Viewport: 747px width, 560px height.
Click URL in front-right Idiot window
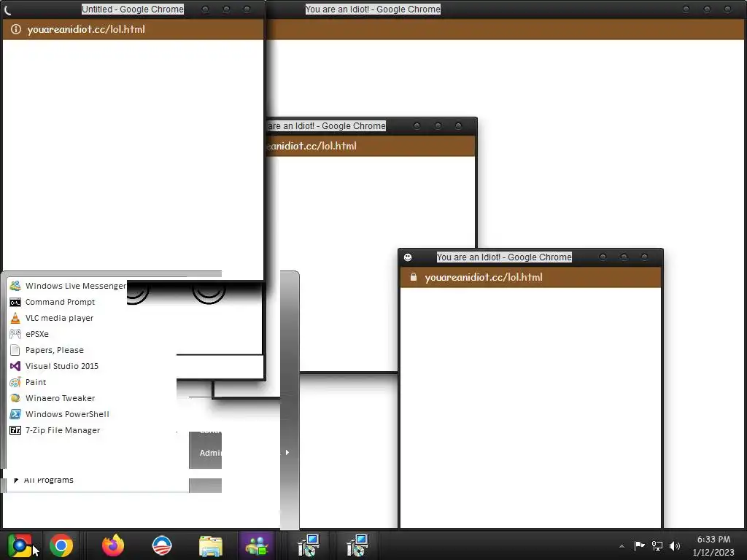[x=484, y=277]
